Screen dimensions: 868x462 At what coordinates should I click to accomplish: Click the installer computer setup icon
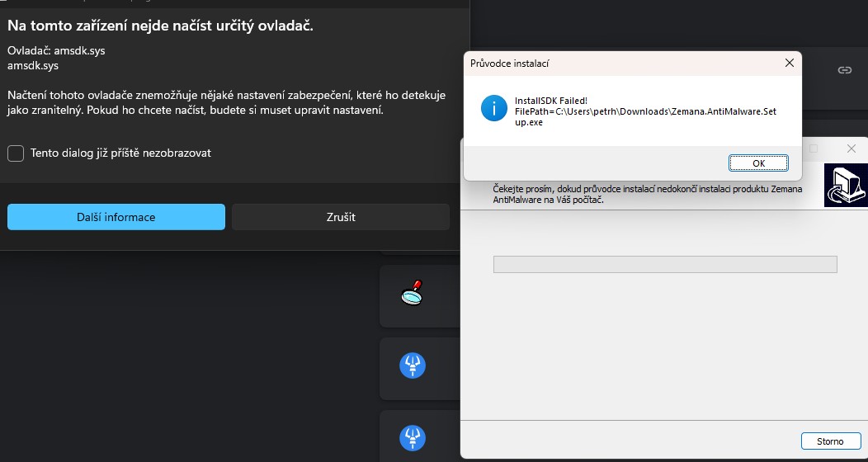pyautogui.click(x=846, y=186)
